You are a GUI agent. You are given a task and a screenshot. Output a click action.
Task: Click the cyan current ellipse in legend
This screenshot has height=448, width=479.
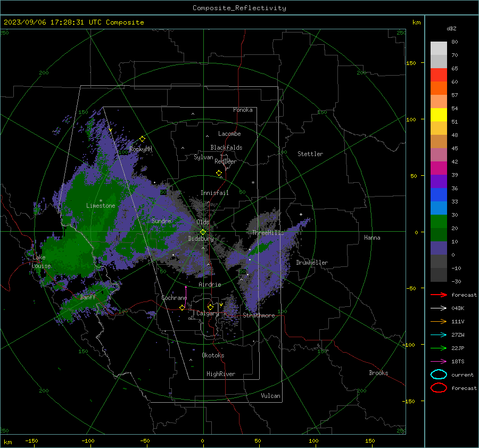439,374
